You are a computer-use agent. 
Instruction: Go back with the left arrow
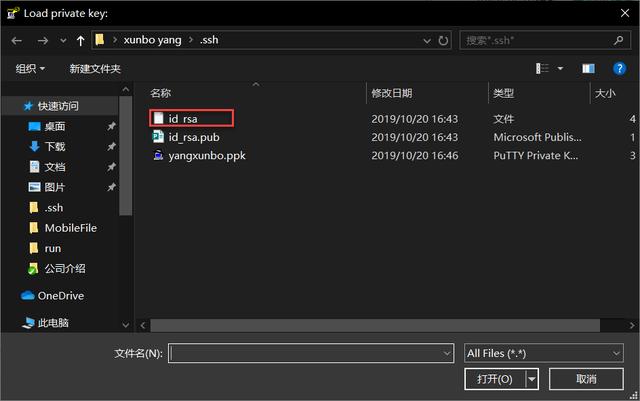pyautogui.click(x=16, y=40)
